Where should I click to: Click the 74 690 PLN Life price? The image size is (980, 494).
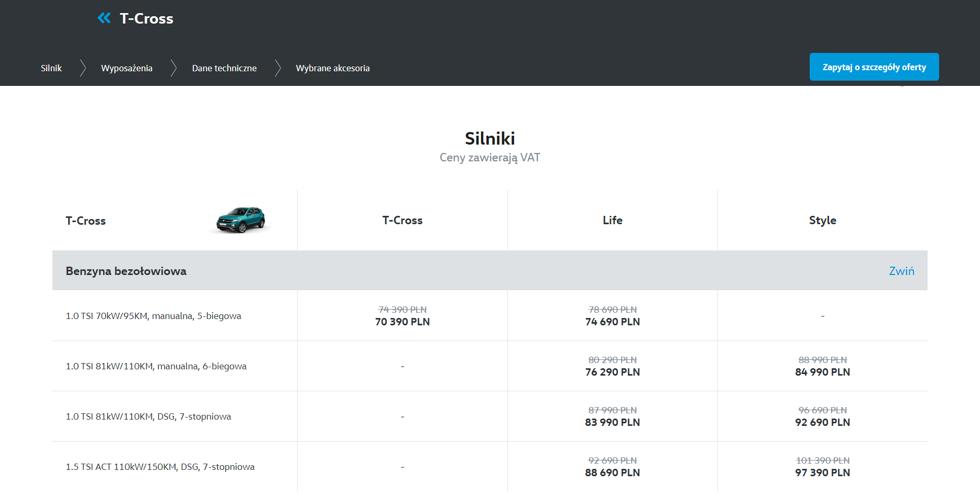coord(613,322)
